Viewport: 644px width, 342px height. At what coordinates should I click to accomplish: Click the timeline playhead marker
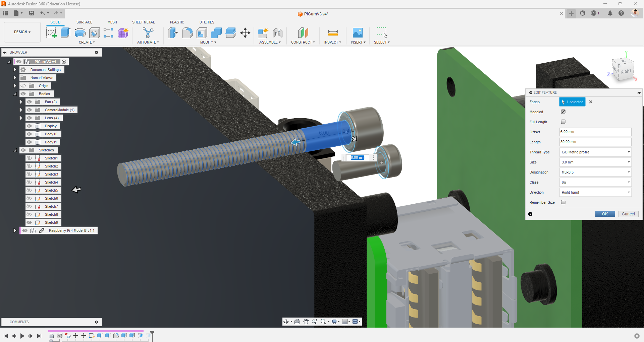[x=152, y=335]
